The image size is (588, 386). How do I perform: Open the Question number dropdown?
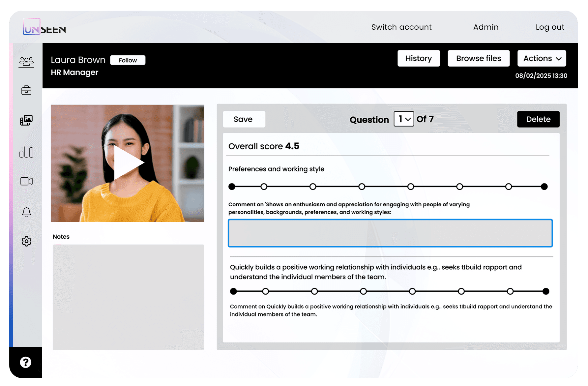pyautogui.click(x=403, y=119)
